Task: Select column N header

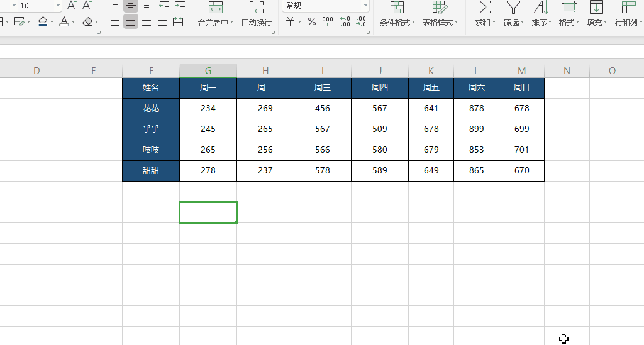Action: [567, 71]
